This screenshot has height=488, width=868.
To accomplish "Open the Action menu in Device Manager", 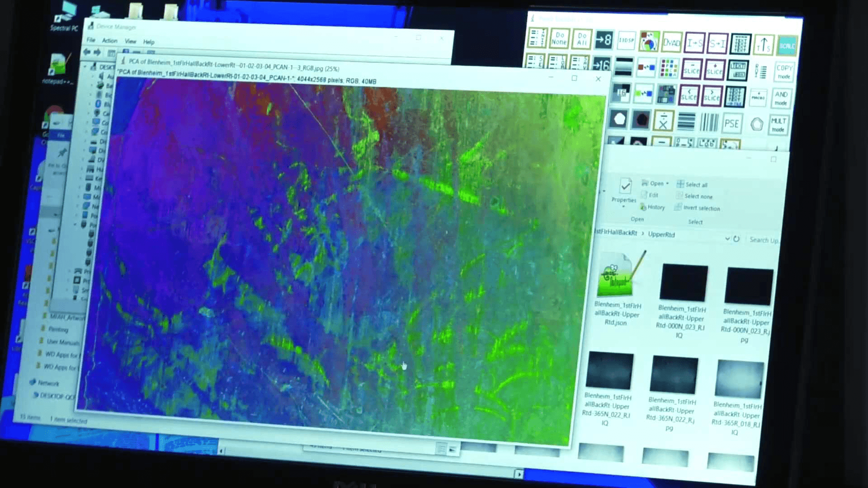I will coord(109,41).
